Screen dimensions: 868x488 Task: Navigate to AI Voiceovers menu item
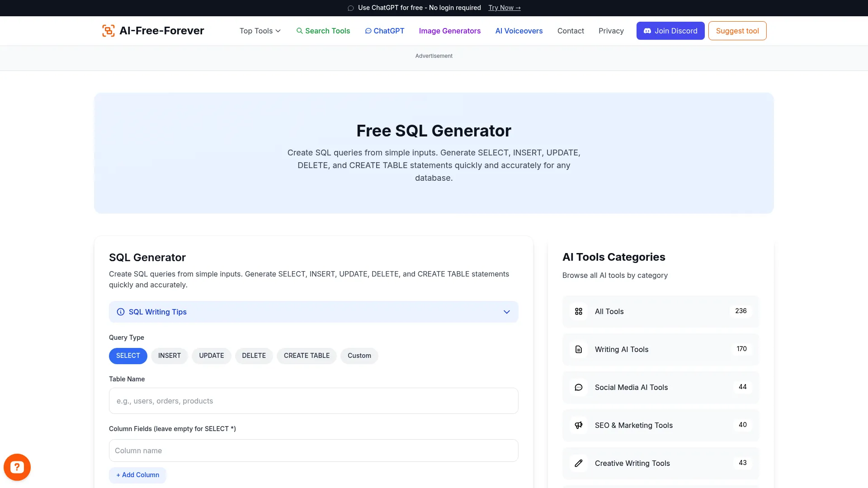click(519, 31)
